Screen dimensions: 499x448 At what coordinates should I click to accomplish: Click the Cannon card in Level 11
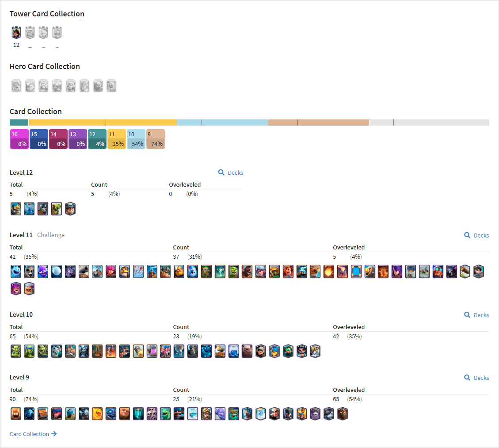tap(84, 271)
